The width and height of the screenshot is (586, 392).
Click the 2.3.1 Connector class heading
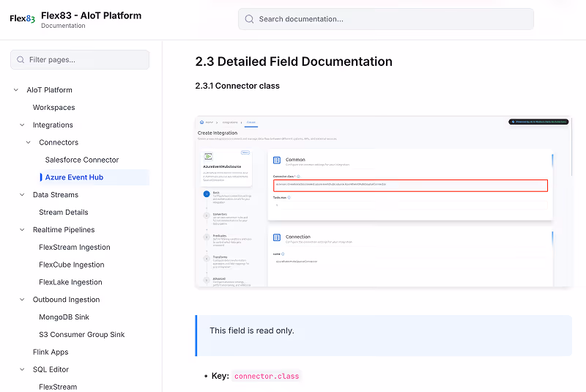[237, 86]
